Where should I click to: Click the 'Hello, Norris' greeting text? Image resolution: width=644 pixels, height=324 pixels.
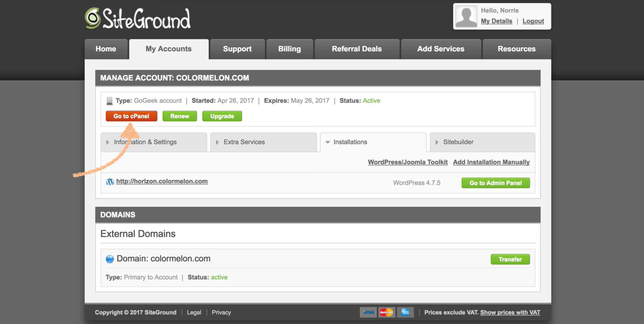point(500,11)
